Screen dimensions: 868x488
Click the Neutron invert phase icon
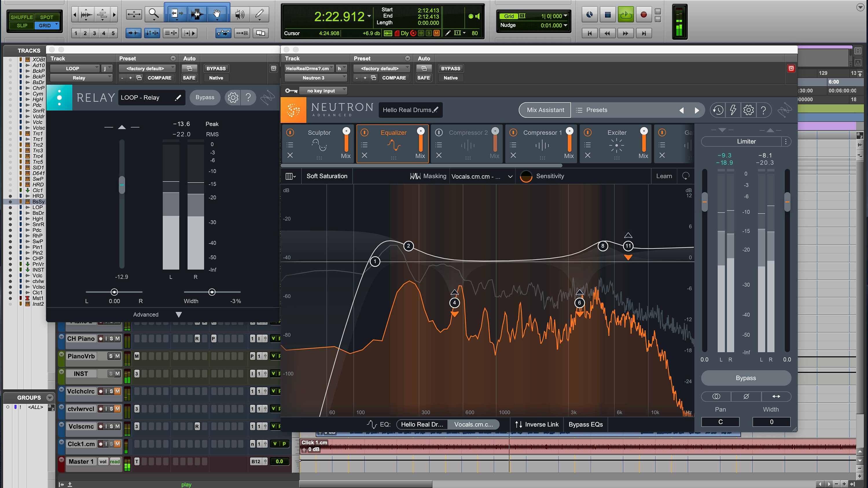click(746, 396)
